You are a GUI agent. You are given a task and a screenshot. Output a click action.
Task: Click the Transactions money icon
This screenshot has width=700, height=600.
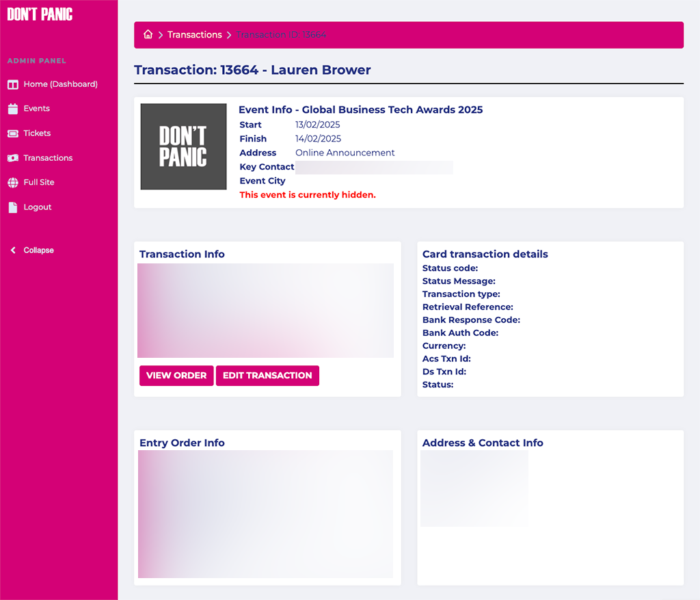[x=12, y=158]
